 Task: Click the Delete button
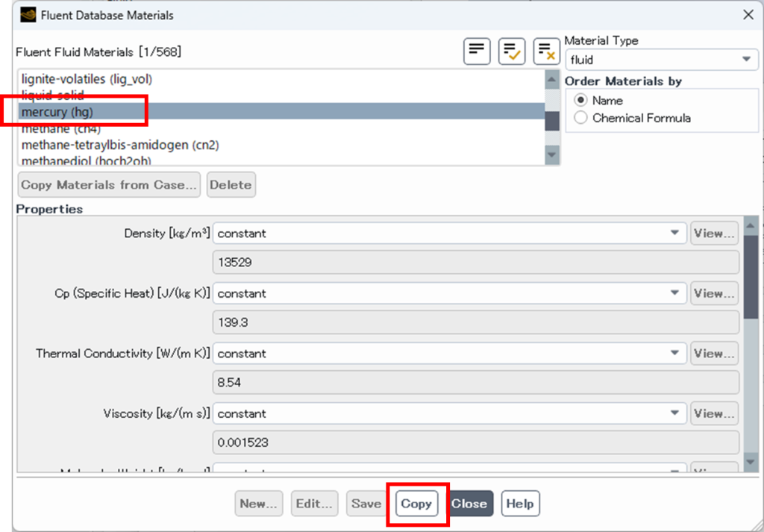click(x=231, y=184)
